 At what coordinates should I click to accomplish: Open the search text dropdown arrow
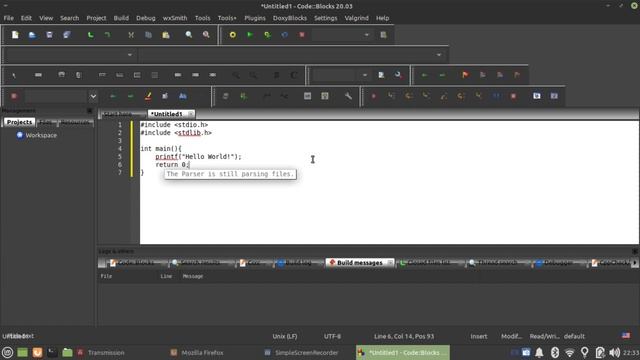coord(365,75)
